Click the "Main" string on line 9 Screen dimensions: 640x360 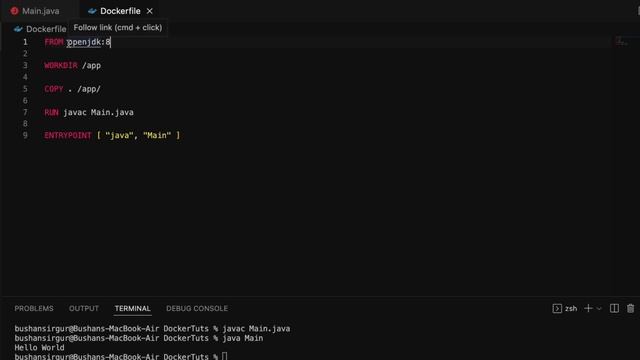click(157, 136)
